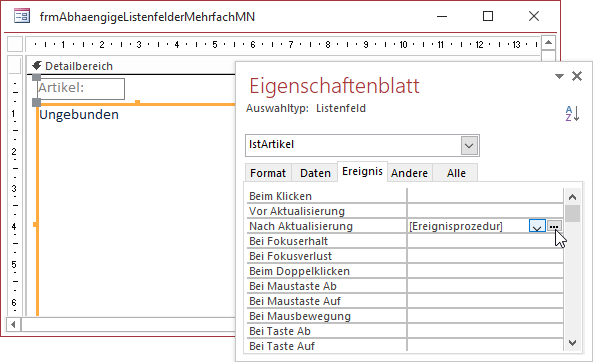Close the Eigenschaftenblatt panel
The width and height of the screenshot is (593, 362).
[577, 76]
